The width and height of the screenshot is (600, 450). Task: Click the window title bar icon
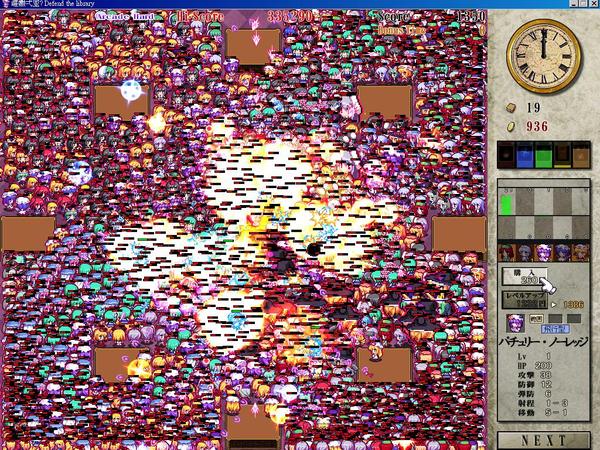coord(5,3)
